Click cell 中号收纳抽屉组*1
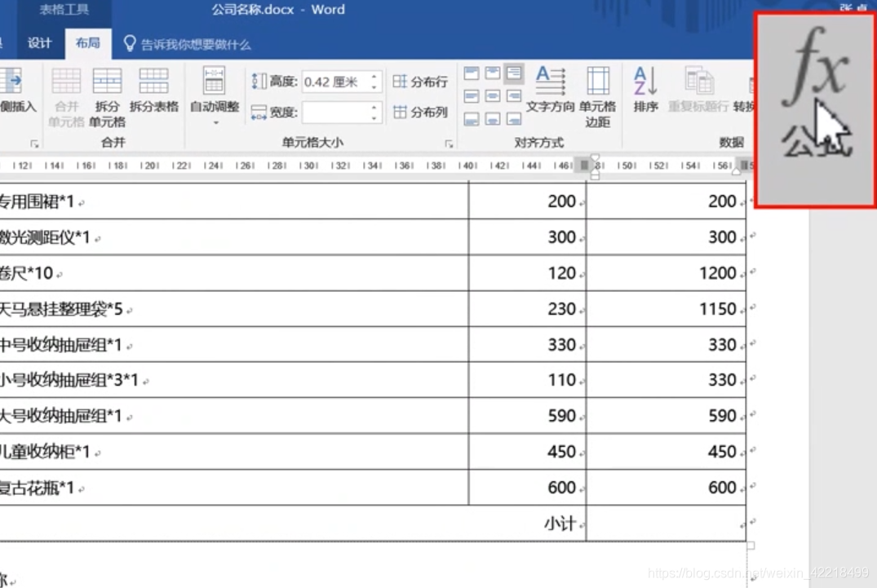 [234, 344]
